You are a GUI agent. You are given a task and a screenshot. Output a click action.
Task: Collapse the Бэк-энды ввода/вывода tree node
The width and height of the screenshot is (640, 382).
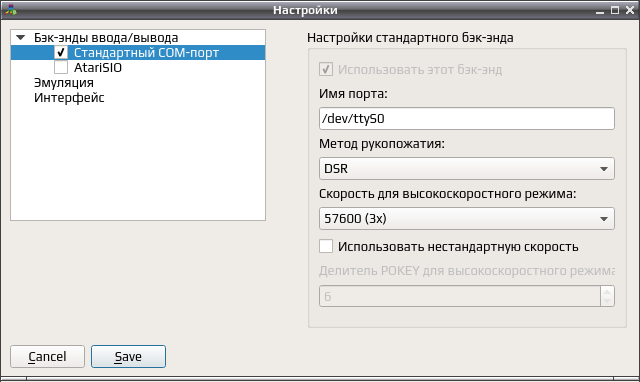(20, 38)
